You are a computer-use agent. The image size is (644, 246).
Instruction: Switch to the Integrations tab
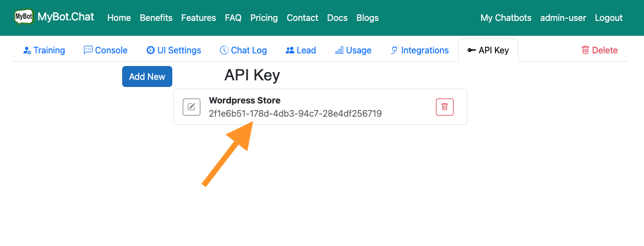click(x=419, y=50)
